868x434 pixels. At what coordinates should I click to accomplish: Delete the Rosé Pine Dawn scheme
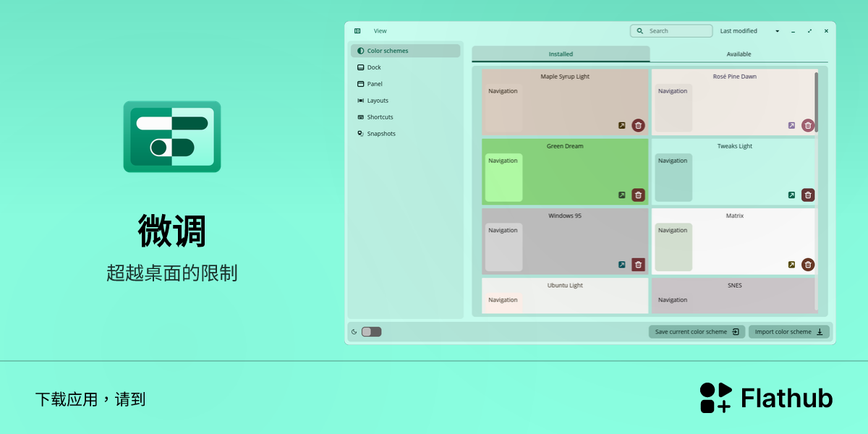click(808, 125)
